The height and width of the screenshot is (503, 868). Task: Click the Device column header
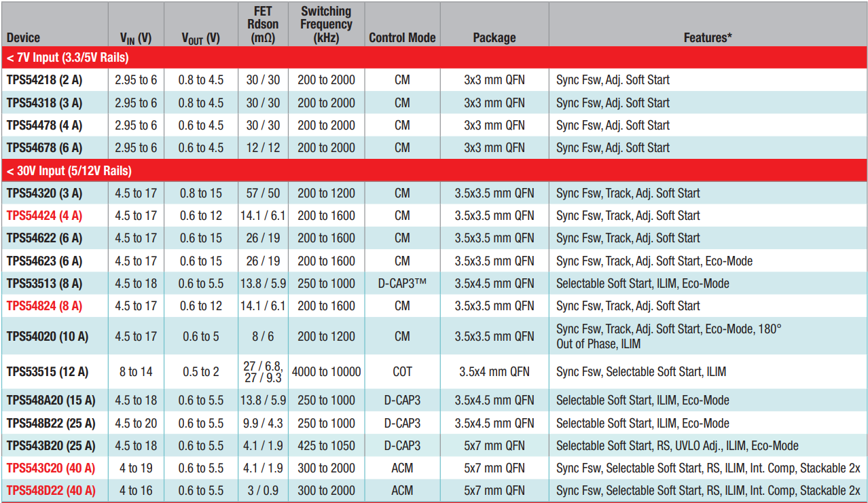pos(24,38)
